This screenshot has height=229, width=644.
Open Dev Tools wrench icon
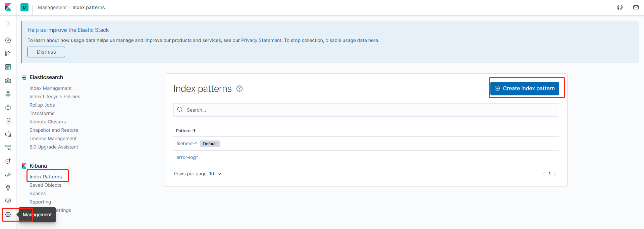[8, 188]
